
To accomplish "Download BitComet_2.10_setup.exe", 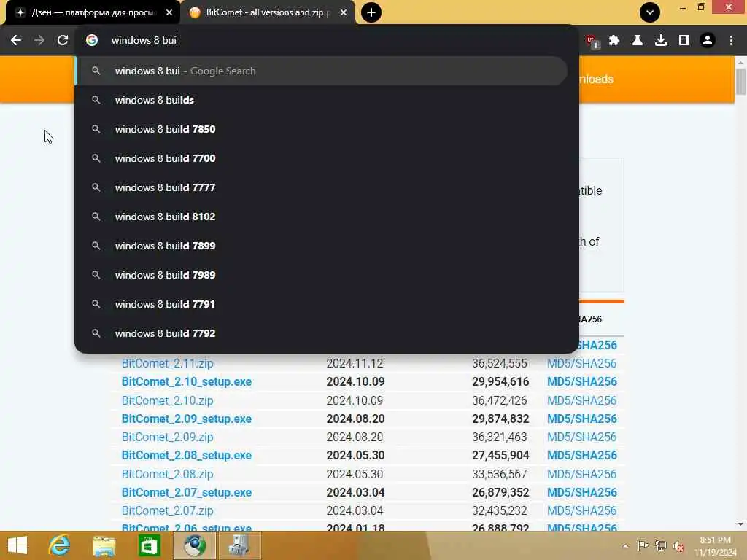I will (x=186, y=382).
